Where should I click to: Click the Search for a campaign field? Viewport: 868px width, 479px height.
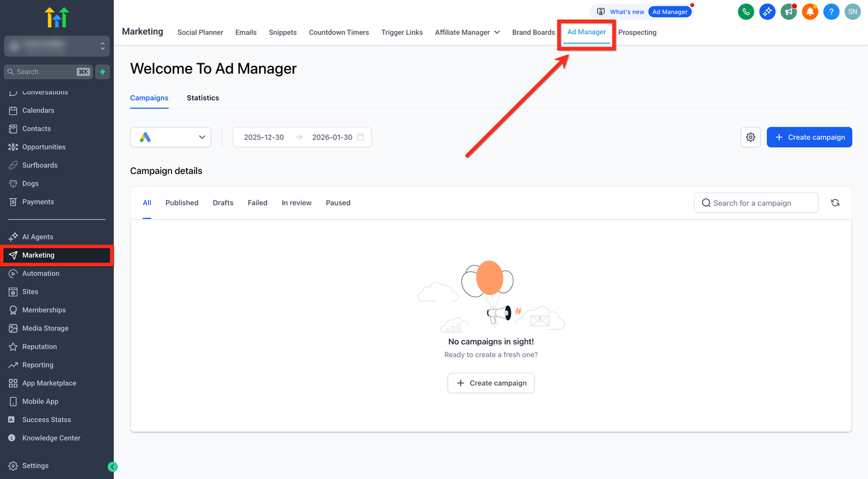coord(756,203)
